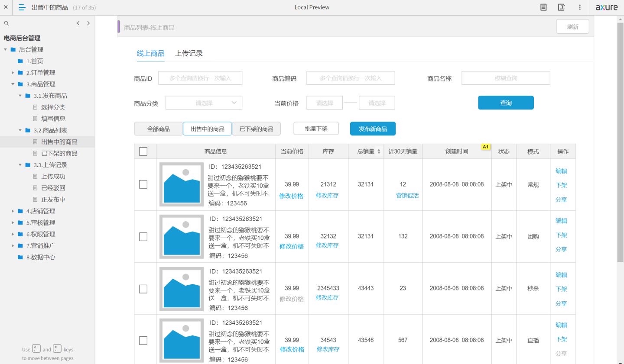Check the checkbox for the 直播 mode row

[x=143, y=341]
